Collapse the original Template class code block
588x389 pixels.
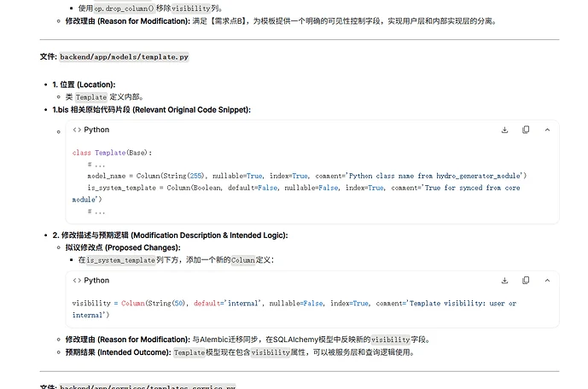point(547,130)
